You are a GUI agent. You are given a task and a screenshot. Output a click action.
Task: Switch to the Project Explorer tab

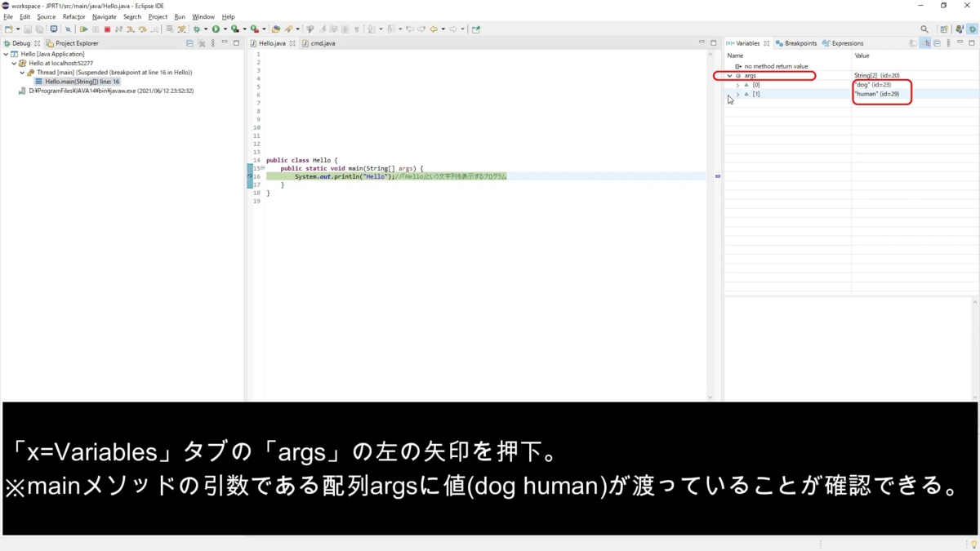73,43
